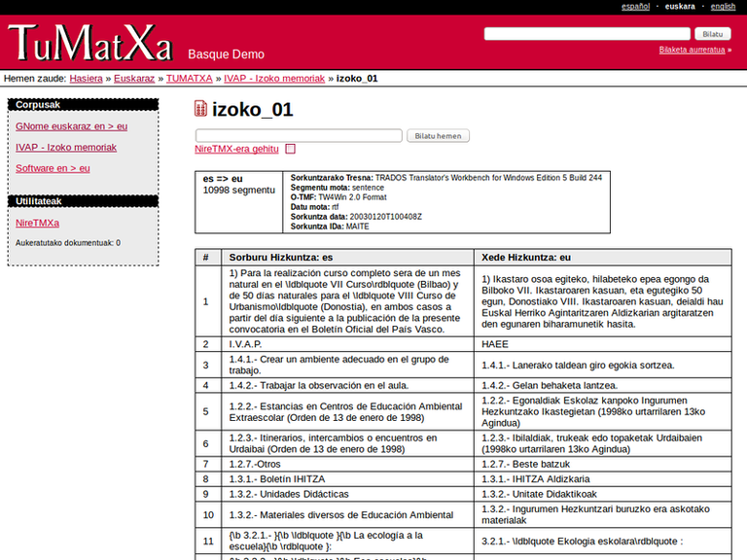
Task: Open the IVAP - Izoko memoriak breadcrumb
Action: tap(274, 79)
